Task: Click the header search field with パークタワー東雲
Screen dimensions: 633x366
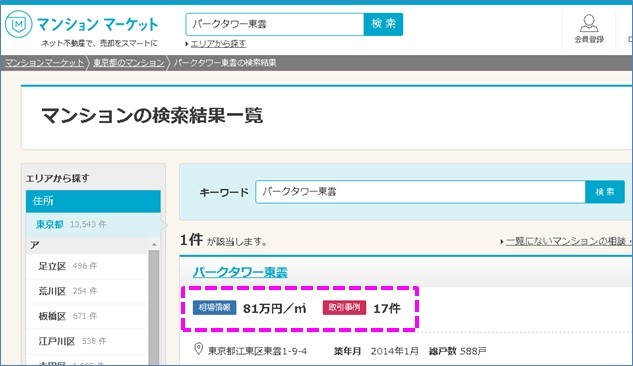Action: [x=275, y=24]
